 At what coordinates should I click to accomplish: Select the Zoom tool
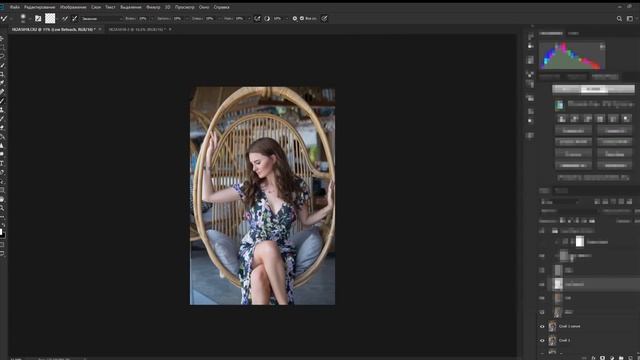[x=2, y=208]
